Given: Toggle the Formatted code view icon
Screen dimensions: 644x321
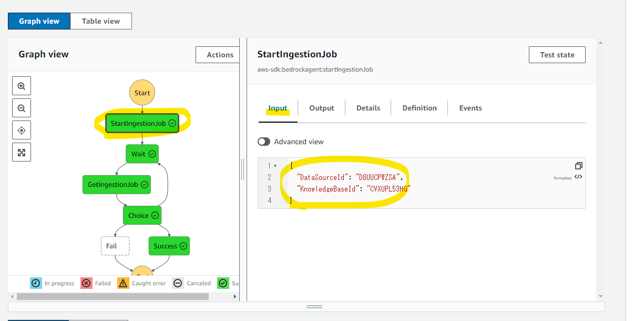Looking at the screenshot, I should [578, 177].
